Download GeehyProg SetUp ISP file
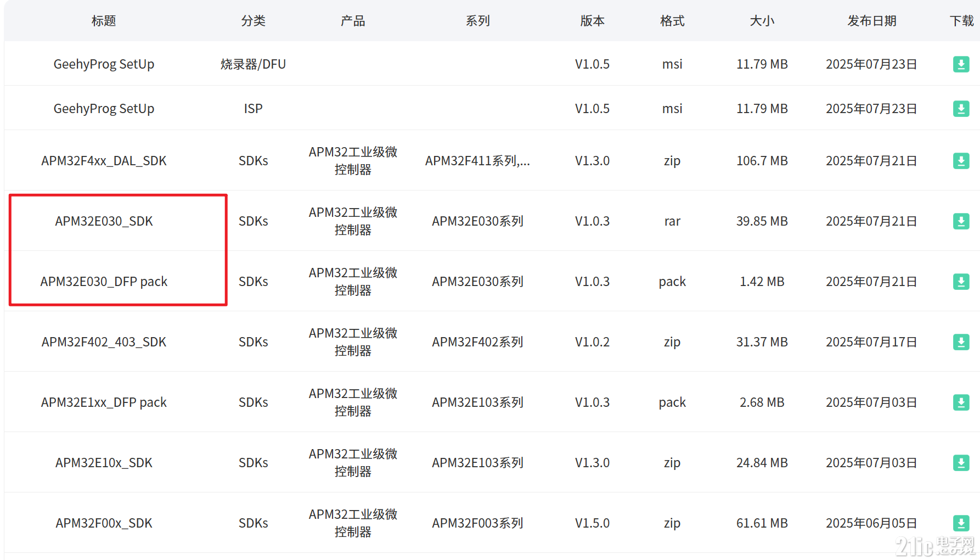The height and width of the screenshot is (560, 980). point(961,109)
